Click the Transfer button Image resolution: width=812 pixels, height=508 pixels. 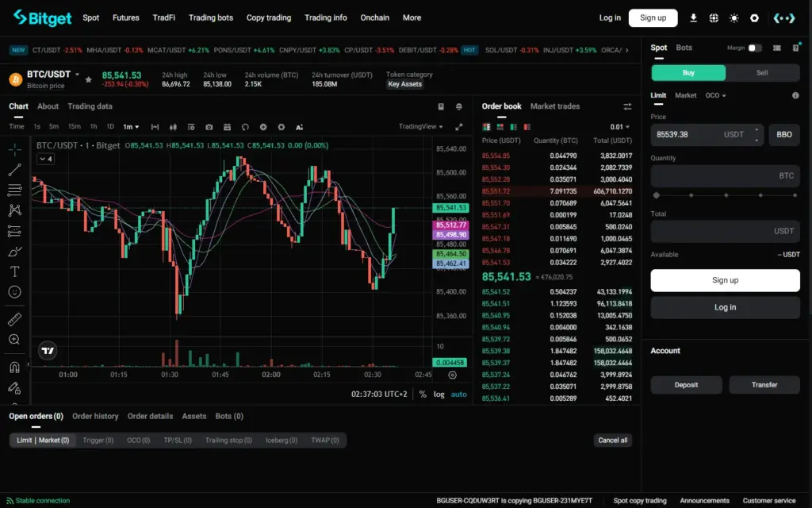[x=764, y=385]
